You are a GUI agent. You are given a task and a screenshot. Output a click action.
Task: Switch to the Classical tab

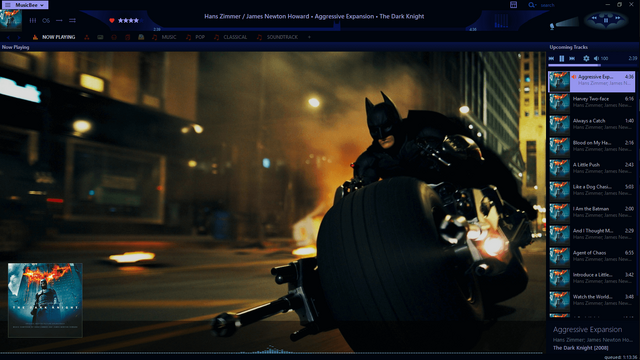[231, 37]
